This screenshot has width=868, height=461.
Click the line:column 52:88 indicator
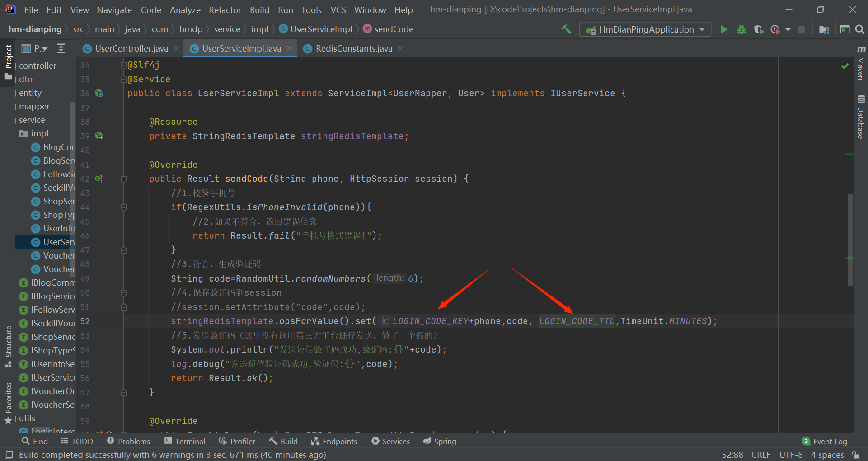(732, 455)
